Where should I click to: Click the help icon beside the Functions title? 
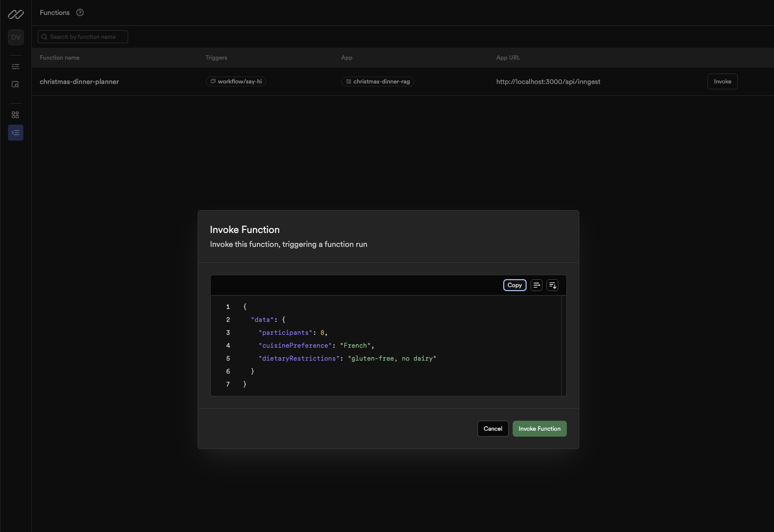pyautogui.click(x=80, y=13)
